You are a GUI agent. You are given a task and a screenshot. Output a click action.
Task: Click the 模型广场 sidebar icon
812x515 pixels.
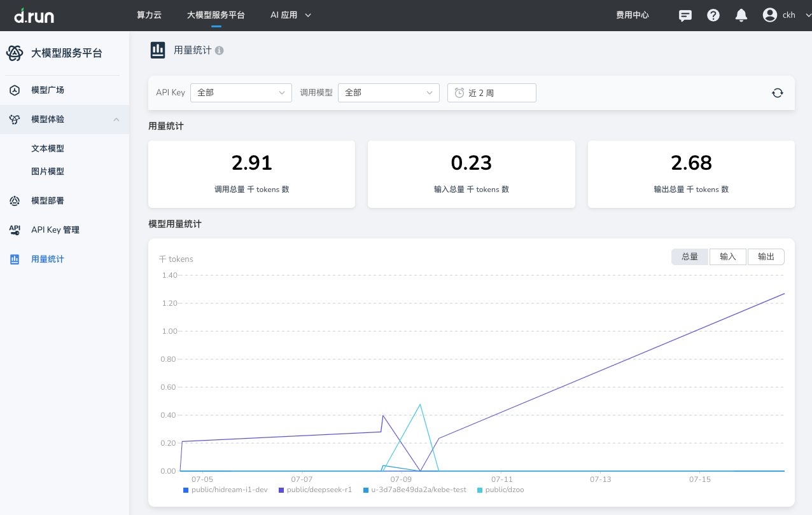tap(15, 90)
